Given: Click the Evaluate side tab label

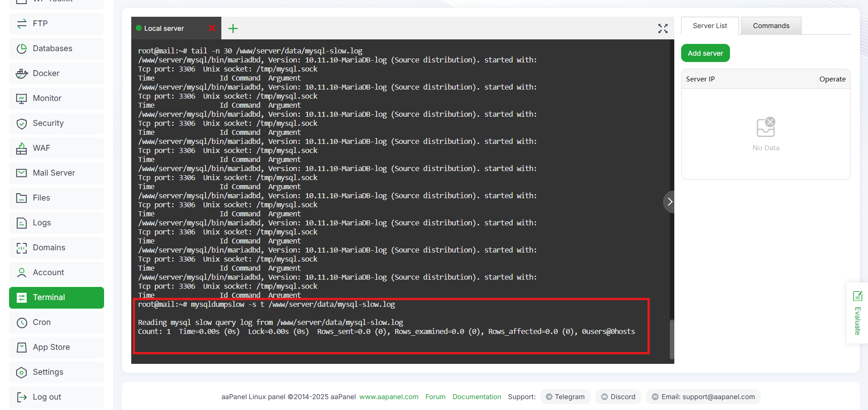Looking at the screenshot, I should tap(857, 321).
